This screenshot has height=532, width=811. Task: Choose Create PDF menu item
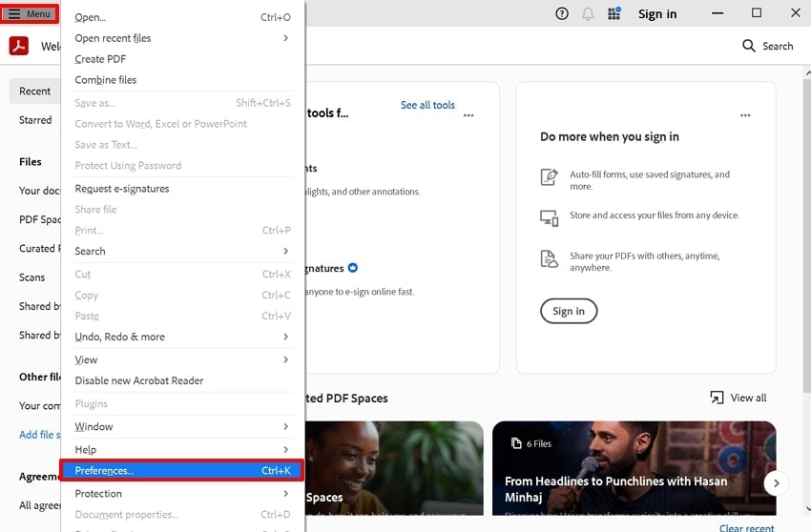pos(182,59)
